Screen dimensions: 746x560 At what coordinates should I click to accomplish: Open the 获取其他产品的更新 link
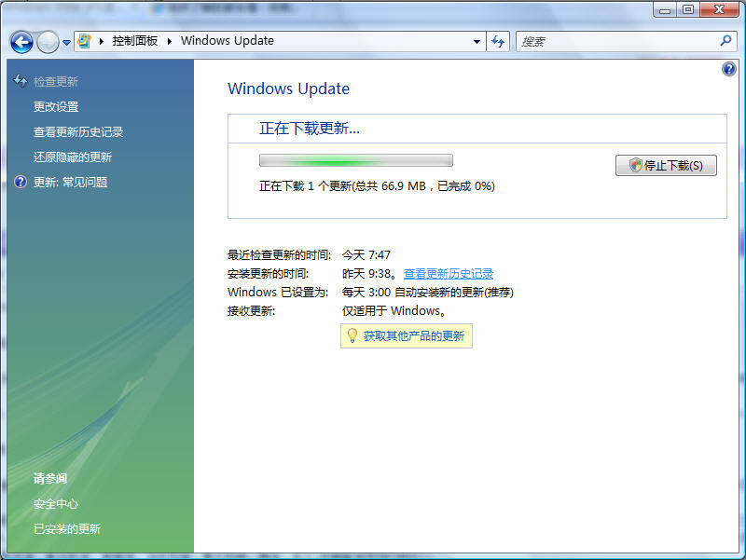(414, 336)
